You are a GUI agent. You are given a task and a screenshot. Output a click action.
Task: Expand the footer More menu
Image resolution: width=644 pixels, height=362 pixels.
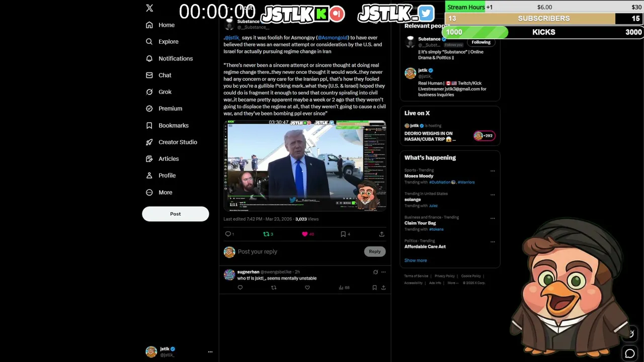453,283
